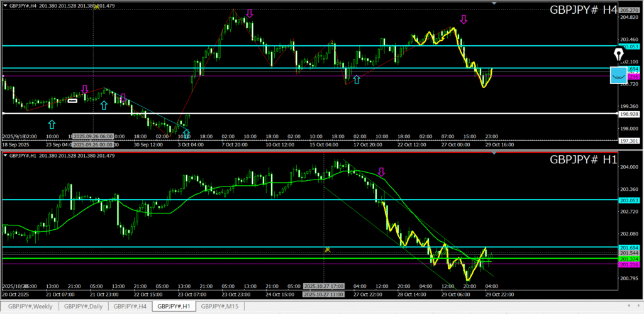The width and height of the screenshot is (644, 314).
Task: Click the 198.928 price label on H4 chart
Action: click(629, 115)
